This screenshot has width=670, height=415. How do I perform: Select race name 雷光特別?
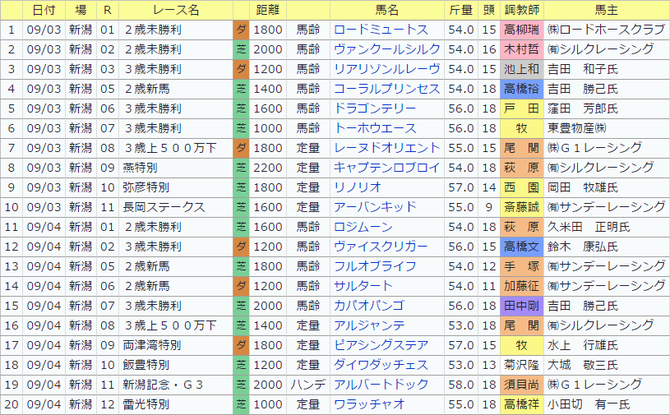pyautogui.click(x=146, y=404)
